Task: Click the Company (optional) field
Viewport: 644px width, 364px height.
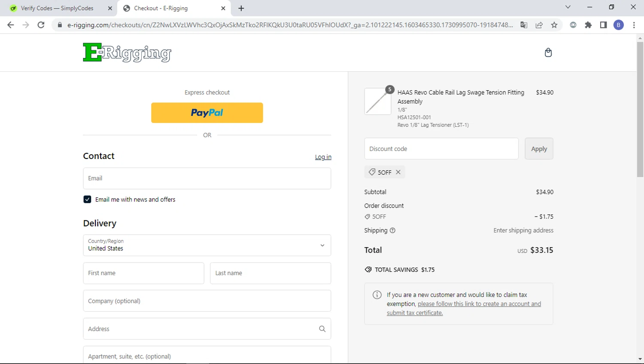Action: coord(207,301)
